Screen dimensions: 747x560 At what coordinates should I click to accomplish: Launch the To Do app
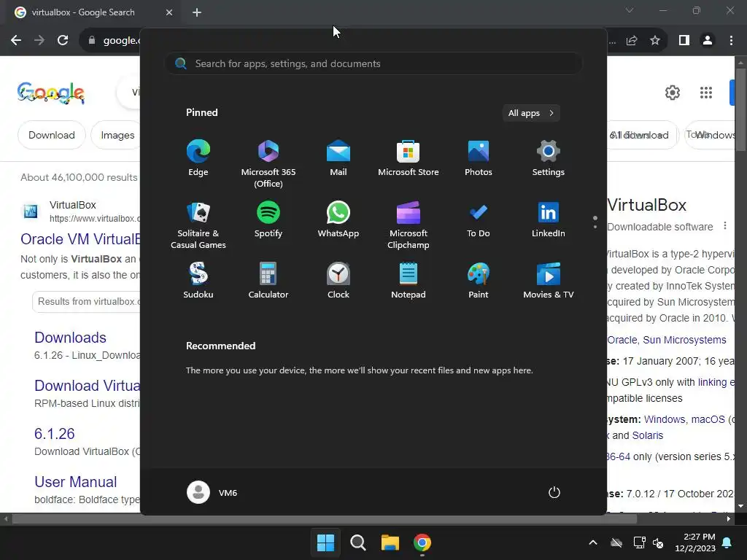(479, 219)
